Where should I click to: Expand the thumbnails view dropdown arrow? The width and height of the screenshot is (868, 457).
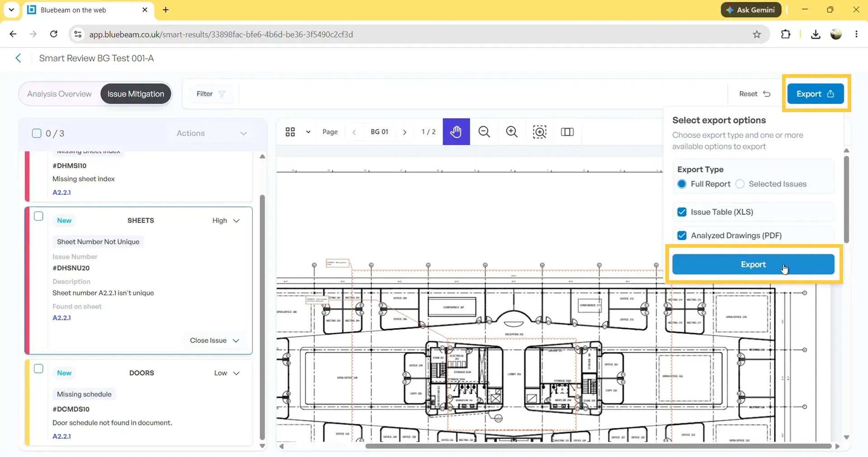tap(308, 132)
